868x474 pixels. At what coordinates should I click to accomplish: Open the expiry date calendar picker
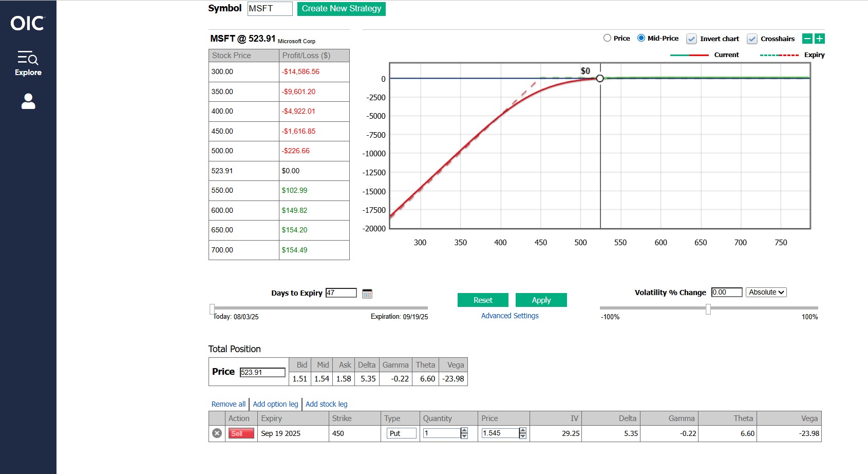point(367,294)
